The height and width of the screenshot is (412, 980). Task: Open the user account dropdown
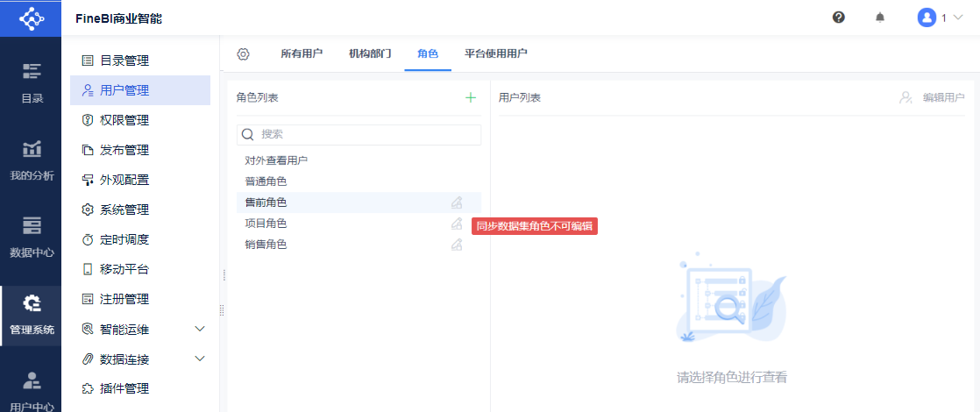click(939, 18)
